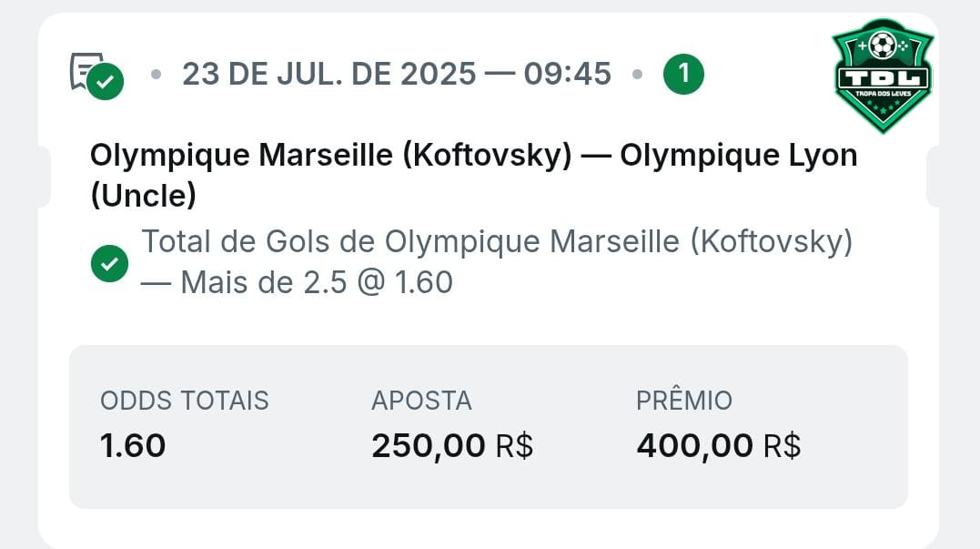
Task: Click the left ticket notch cutout
Action: coord(44,177)
